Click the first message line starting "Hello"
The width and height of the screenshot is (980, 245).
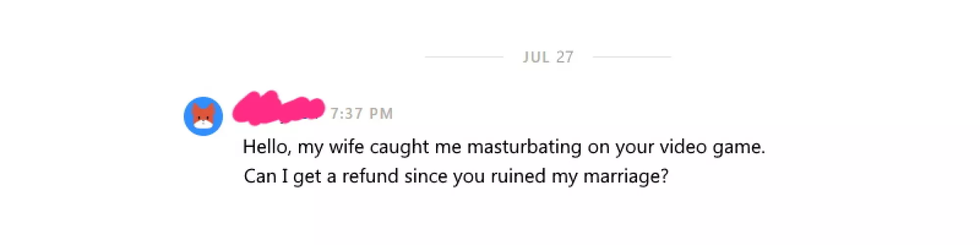click(x=504, y=147)
